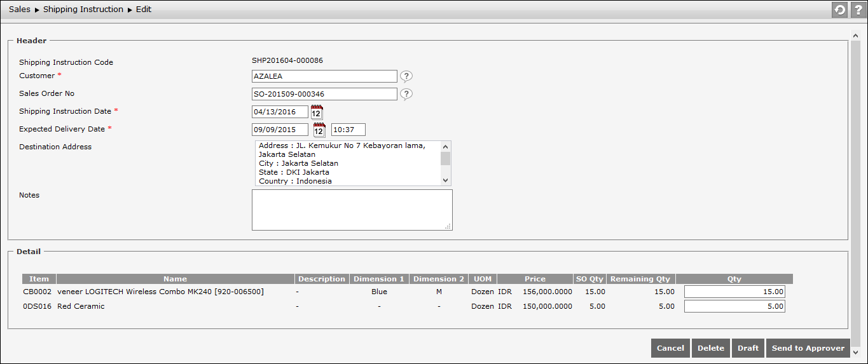Click the UOM column header
This screenshot has height=364, width=868.
[x=483, y=279]
